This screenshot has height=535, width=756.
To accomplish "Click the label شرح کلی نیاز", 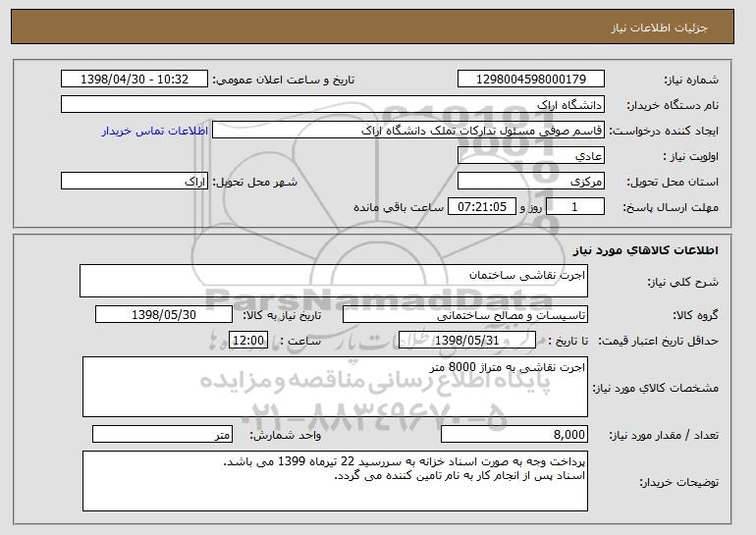I will click(683, 282).
